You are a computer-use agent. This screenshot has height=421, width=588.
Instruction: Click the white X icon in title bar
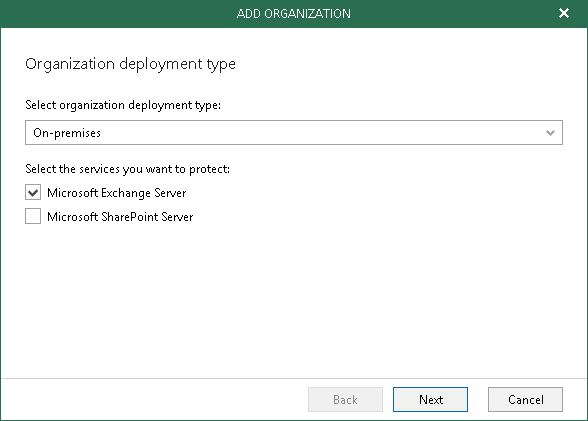point(564,13)
